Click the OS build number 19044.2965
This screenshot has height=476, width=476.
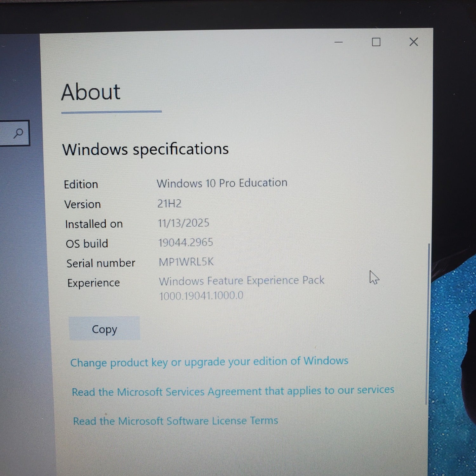[x=186, y=243]
